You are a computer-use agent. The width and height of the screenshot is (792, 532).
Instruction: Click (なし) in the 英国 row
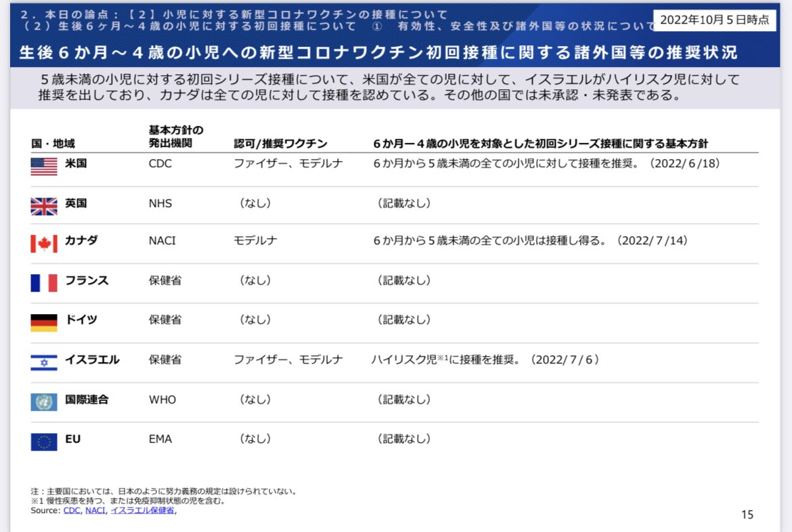tap(255, 203)
